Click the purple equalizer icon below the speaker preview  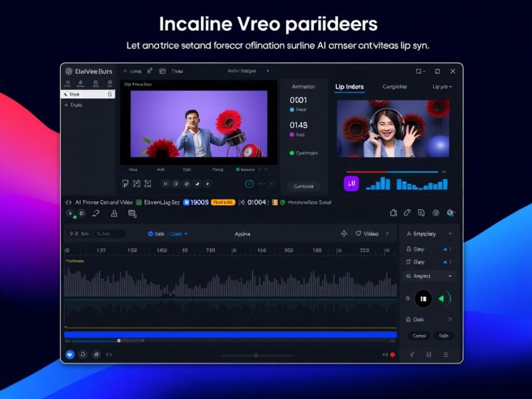pos(351,183)
